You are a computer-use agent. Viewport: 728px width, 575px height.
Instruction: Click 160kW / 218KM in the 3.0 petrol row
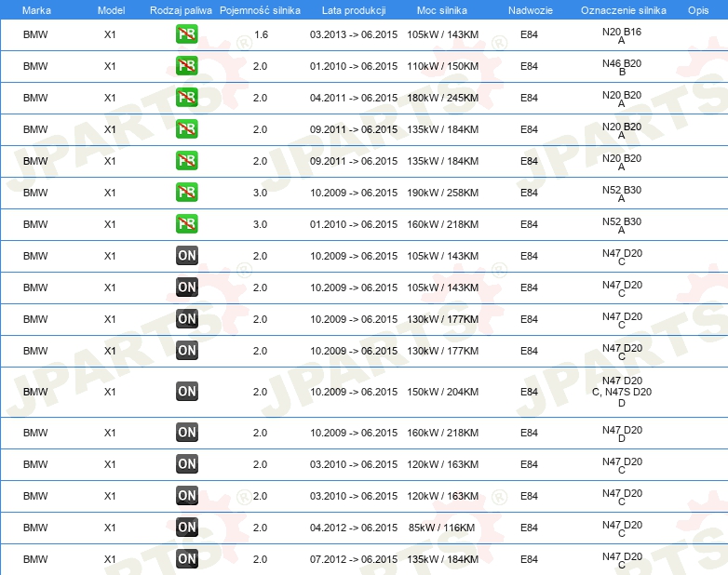coord(442,224)
